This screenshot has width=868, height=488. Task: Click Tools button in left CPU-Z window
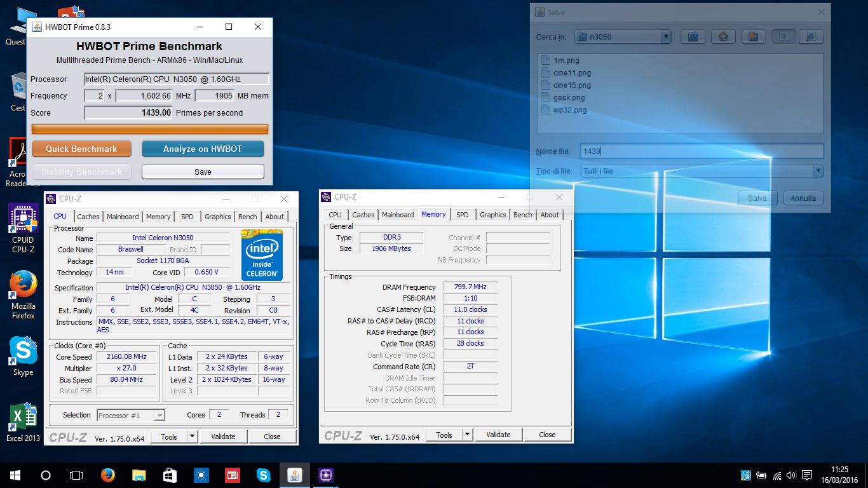click(x=169, y=437)
